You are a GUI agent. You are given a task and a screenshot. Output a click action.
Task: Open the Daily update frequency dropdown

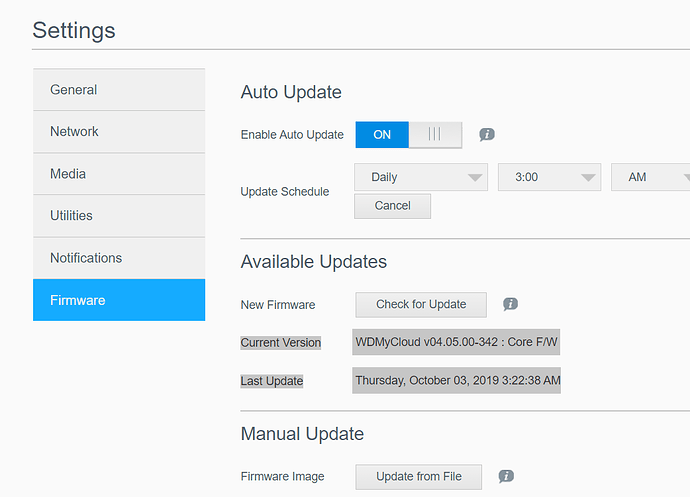click(x=421, y=177)
